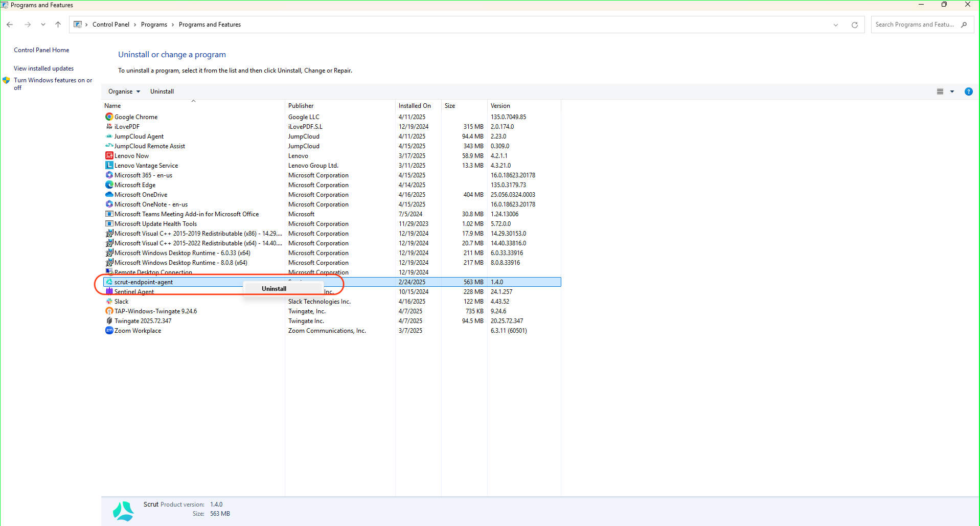Sort by the Publisher column header
Viewport: 980px width, 526px height.
coord(340,106)
